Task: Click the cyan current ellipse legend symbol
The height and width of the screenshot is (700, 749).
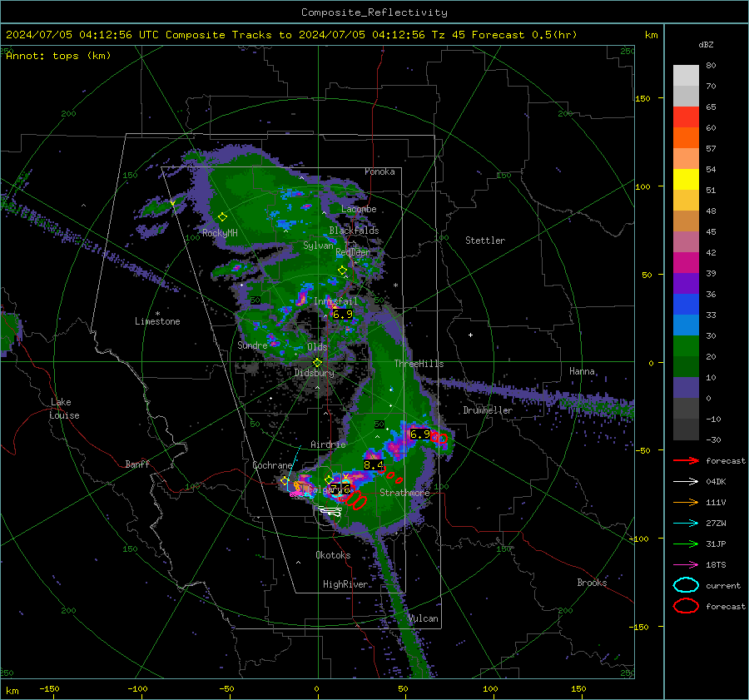Action: tap(686, 585)
